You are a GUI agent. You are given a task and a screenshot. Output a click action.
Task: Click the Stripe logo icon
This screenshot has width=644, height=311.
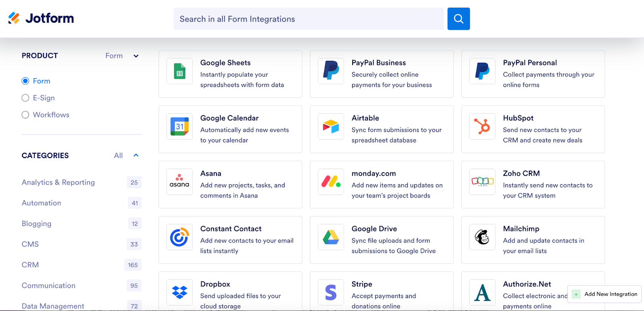click(331, 292)
